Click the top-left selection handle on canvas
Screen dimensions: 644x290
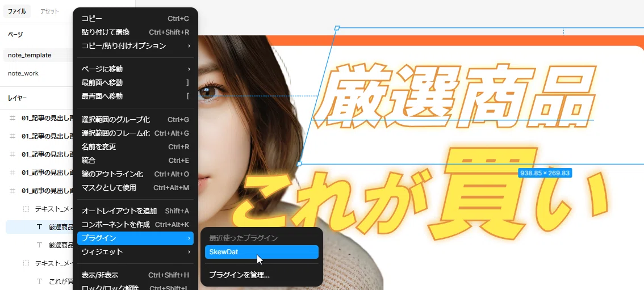[x=337, y=28]
